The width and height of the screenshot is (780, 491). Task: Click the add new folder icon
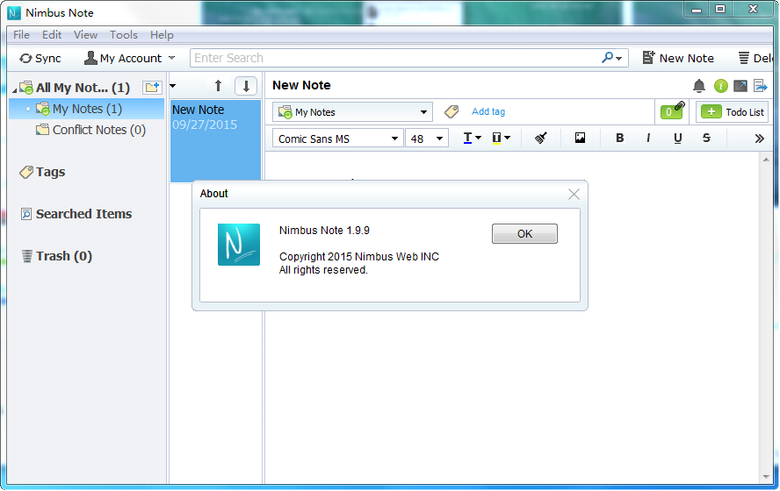point(151,87)
